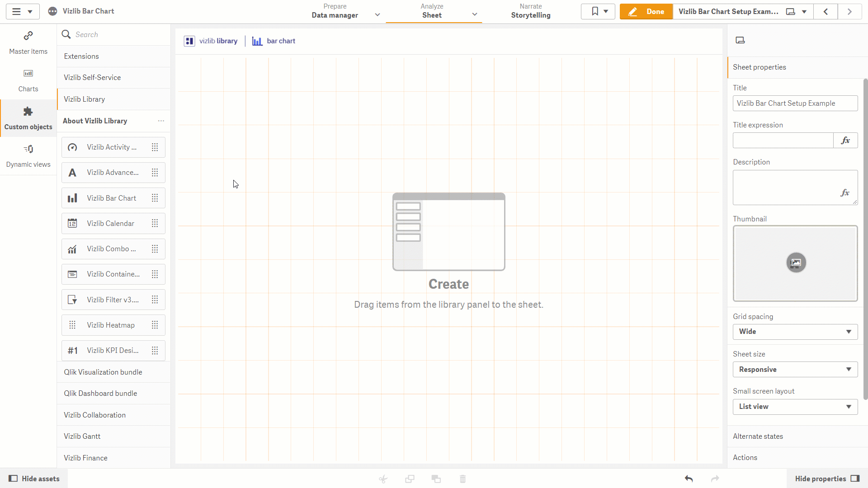Click drag handle of Vizlib Bar Chart
Screen dimensions: 868x488
(x=155, y=198)
